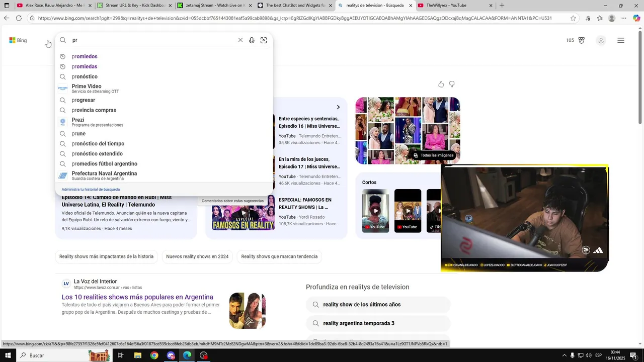Open "Los 10 realities shows más populares en Argentina"
Screen dimensions: 644x362
[x=137, y=297]
